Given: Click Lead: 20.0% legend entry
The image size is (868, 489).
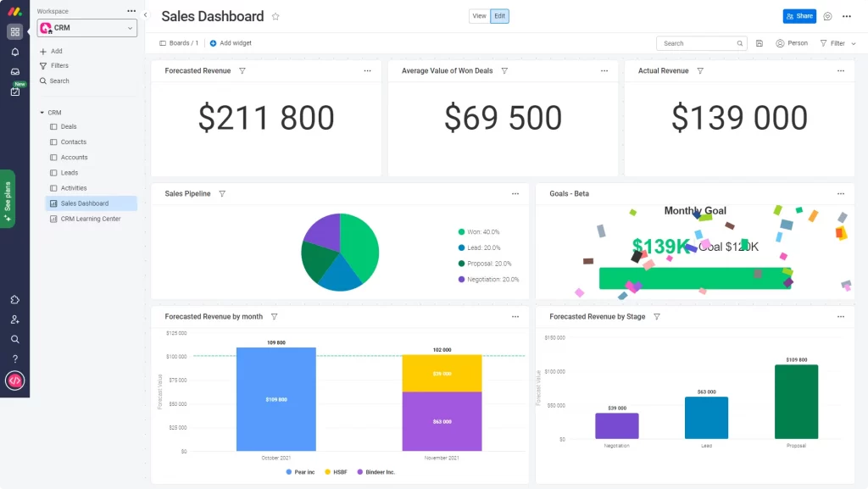Looking at the screenshot, I should [480, 247].
